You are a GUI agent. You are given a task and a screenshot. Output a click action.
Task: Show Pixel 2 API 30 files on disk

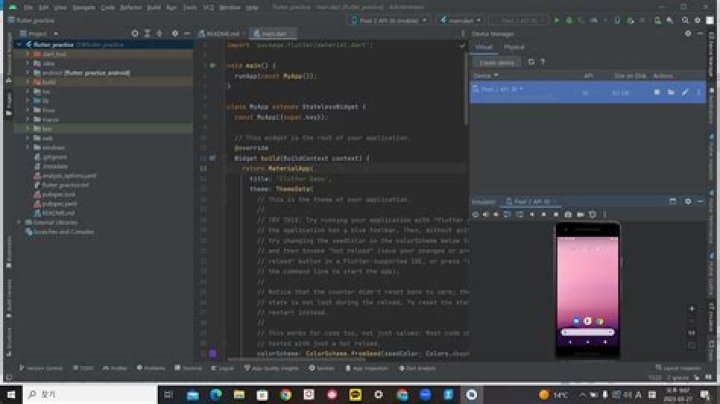pos(671,92)
